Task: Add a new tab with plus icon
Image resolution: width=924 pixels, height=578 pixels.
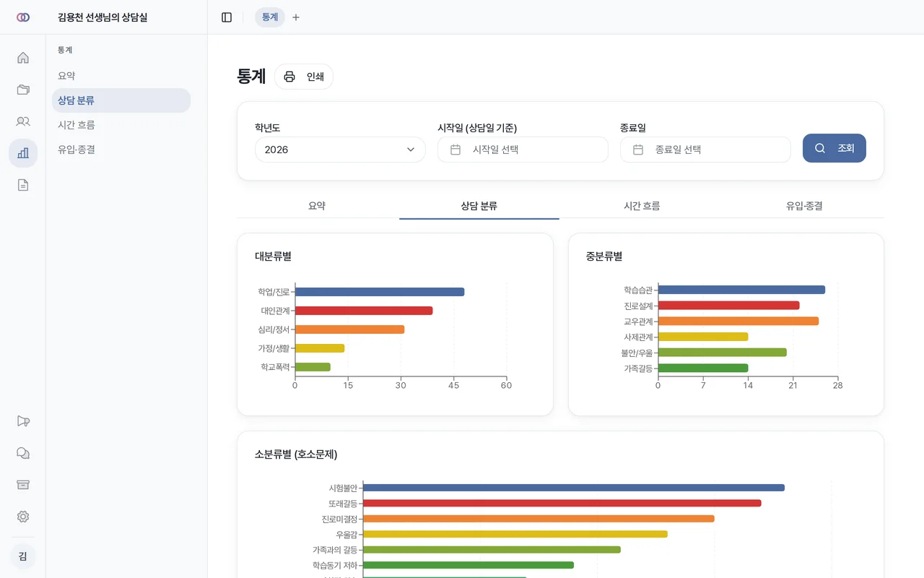Action: (296, 17)
